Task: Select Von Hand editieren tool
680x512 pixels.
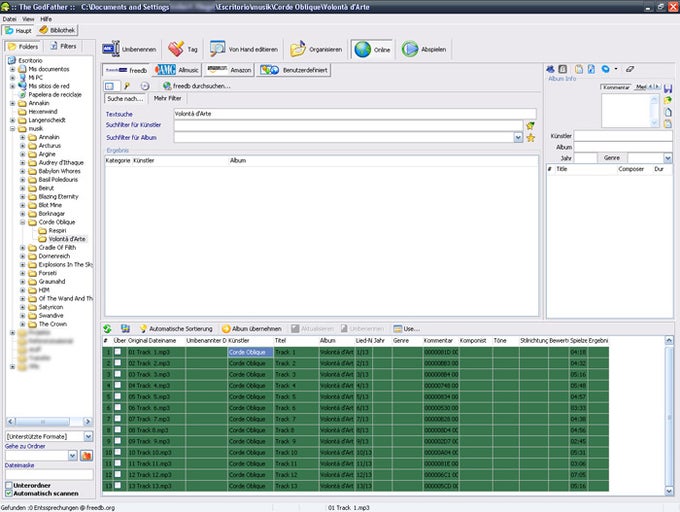Action: (244, 49)
